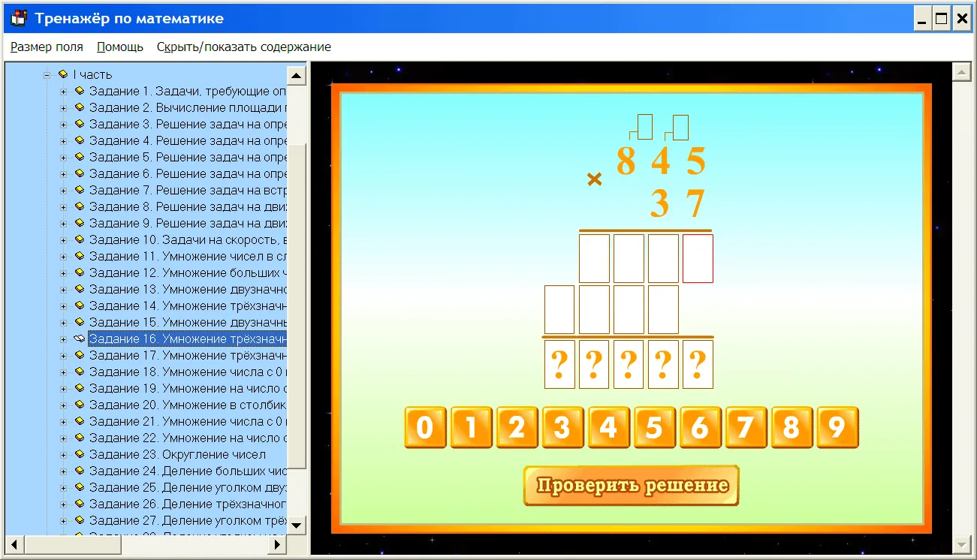Viewport: 977px width, 560px height.
Task: Expand the Задание 5 node
Action: point(63,158)
